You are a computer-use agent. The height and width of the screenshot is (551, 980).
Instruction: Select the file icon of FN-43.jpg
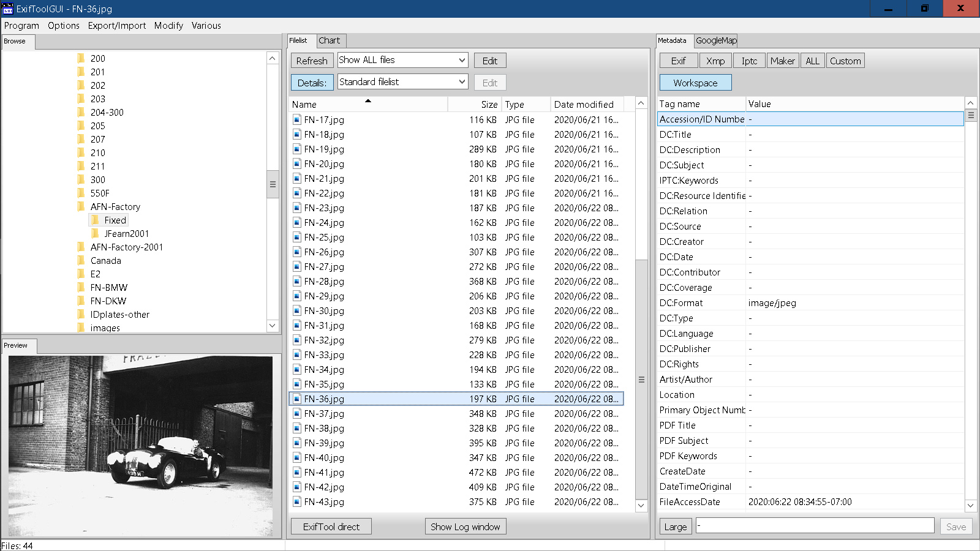(x=296, y=502)
